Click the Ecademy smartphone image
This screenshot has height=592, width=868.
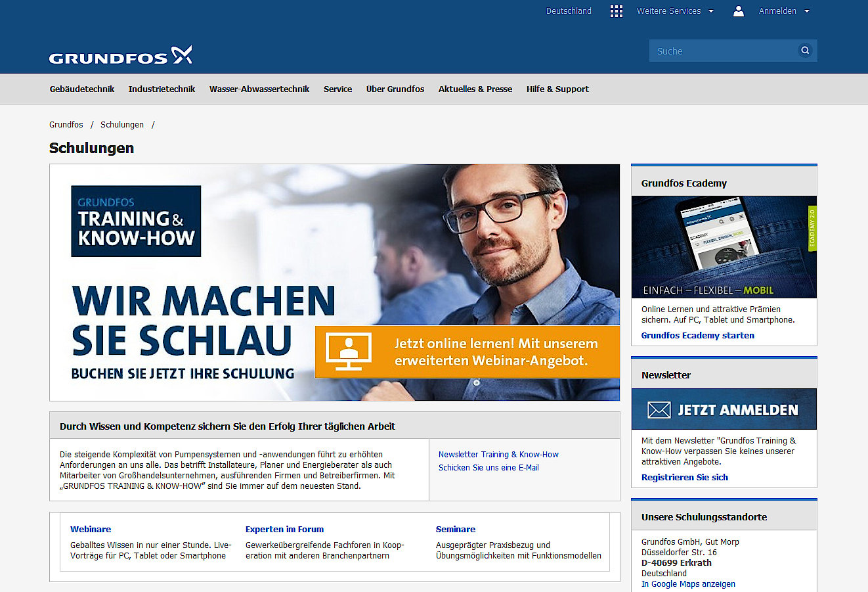724,247
